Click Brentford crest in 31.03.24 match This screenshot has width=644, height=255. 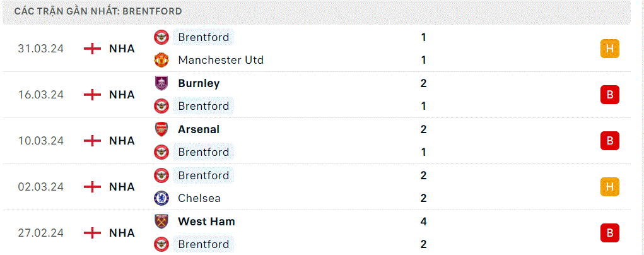(161, 37)
